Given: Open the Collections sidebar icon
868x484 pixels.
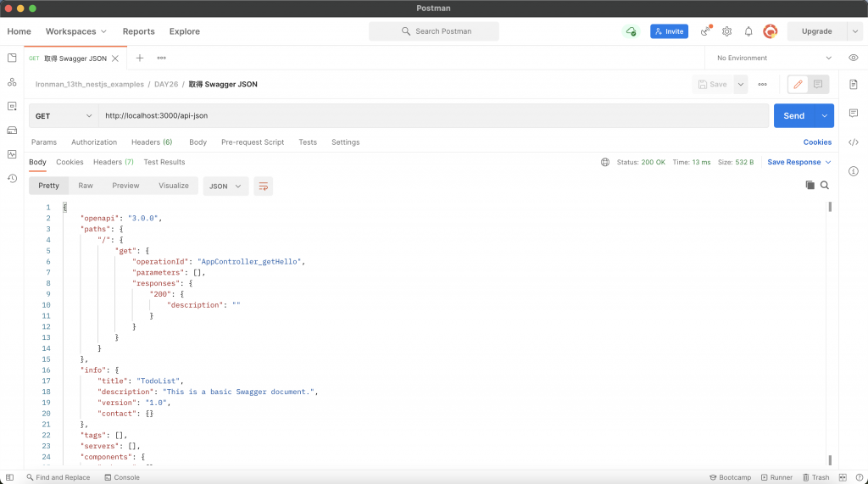Looking at the screenshot, I should point(12,58).
